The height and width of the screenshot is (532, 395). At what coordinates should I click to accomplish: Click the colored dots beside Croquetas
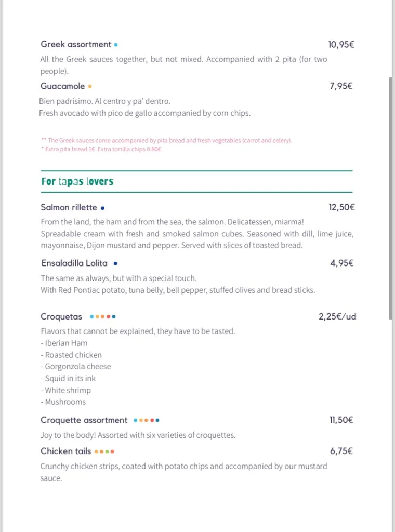click(x=102, y=316)
